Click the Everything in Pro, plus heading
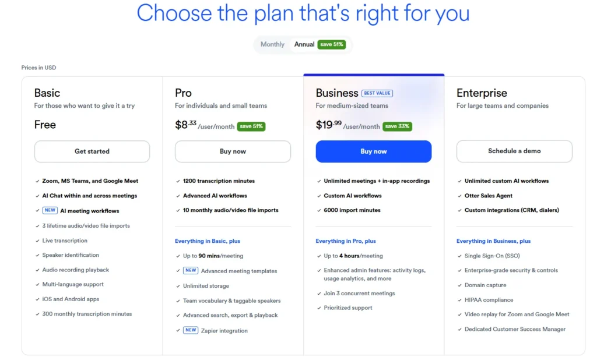The height and width of the screenshot is (364, 597). coord(346,241)
